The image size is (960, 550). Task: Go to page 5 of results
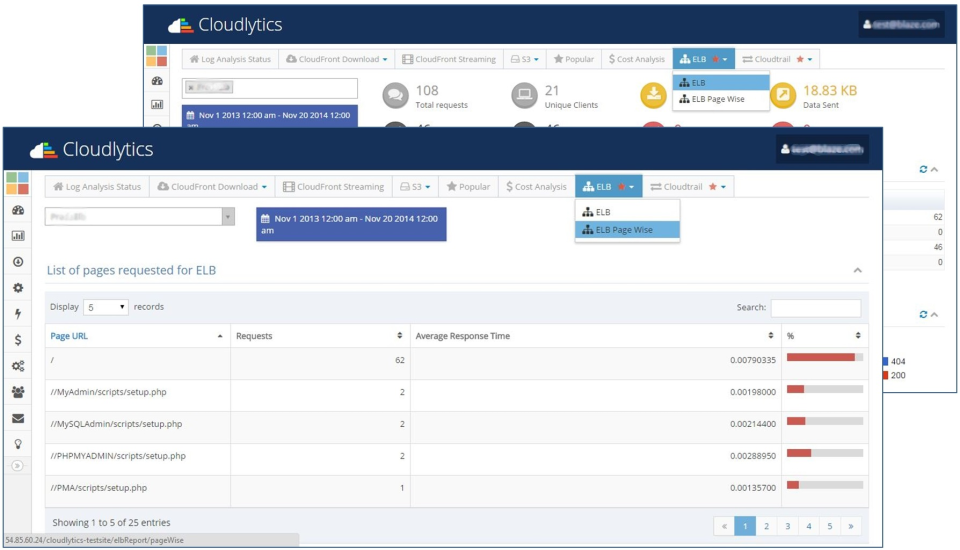830,526
